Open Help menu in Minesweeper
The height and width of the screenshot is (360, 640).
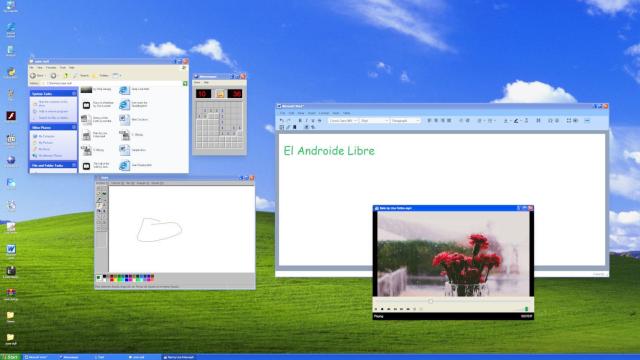point(206,82)
